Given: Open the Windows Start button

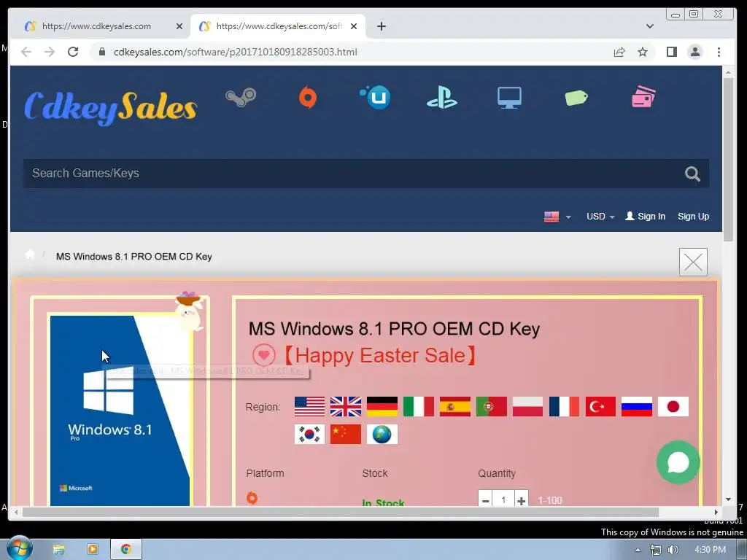Looking at the screenshot, I should click(18, 548).
